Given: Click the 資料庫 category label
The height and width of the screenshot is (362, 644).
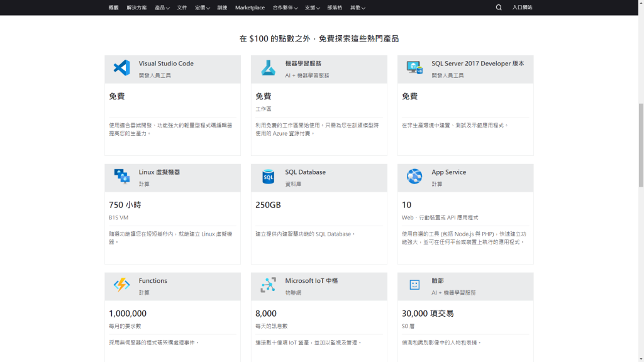Looking at the screenshot, I should coord(293,184).
